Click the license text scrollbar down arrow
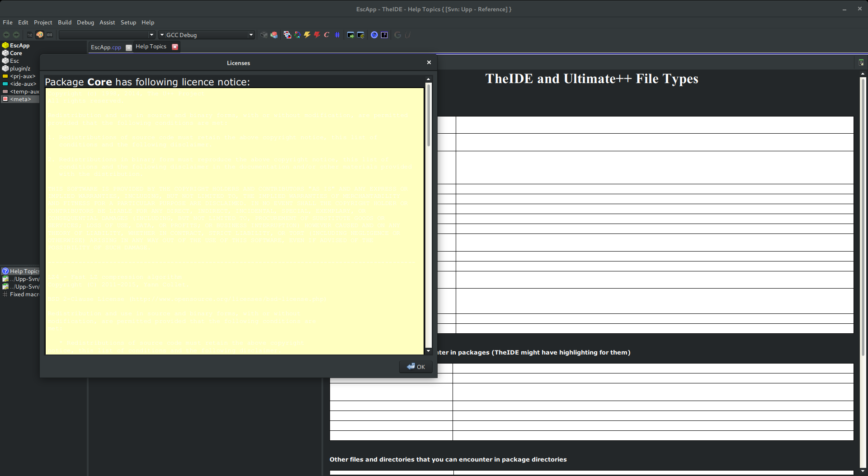868x476 pixels. [x=429, y=351]
